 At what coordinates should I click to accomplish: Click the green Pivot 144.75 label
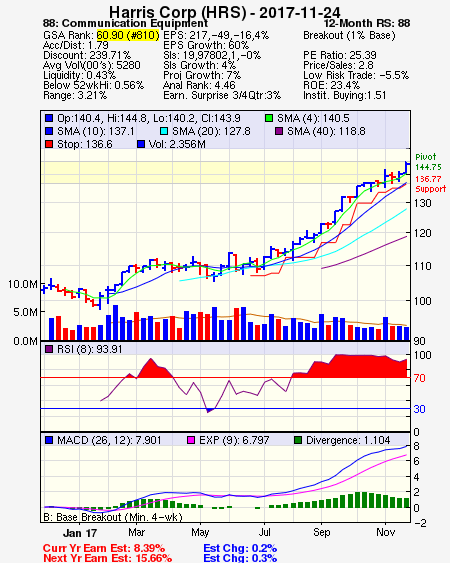point(428,162)
